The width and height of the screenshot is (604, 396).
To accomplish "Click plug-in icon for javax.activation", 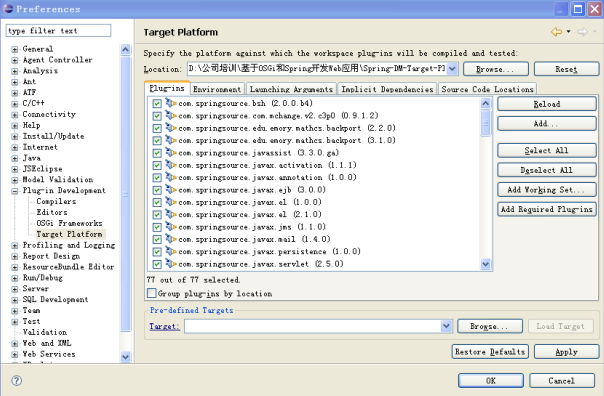I will [171, 164].
